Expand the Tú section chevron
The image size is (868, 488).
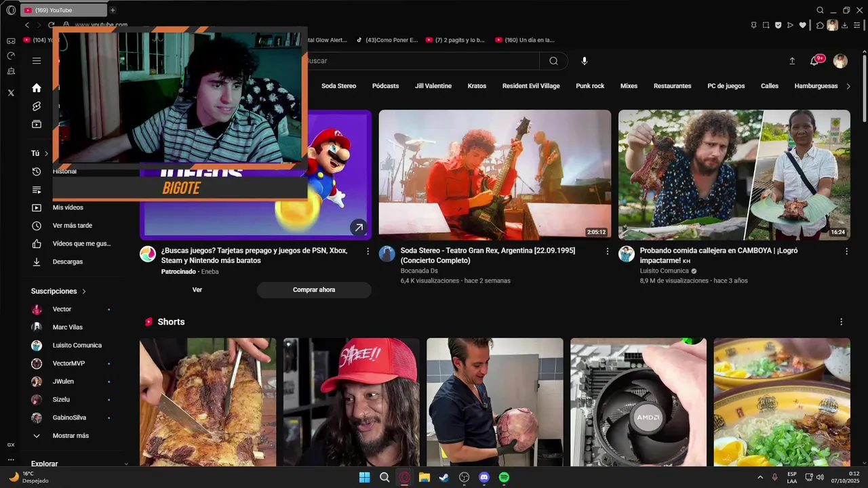pyautogui.click(x=46, y=154)
